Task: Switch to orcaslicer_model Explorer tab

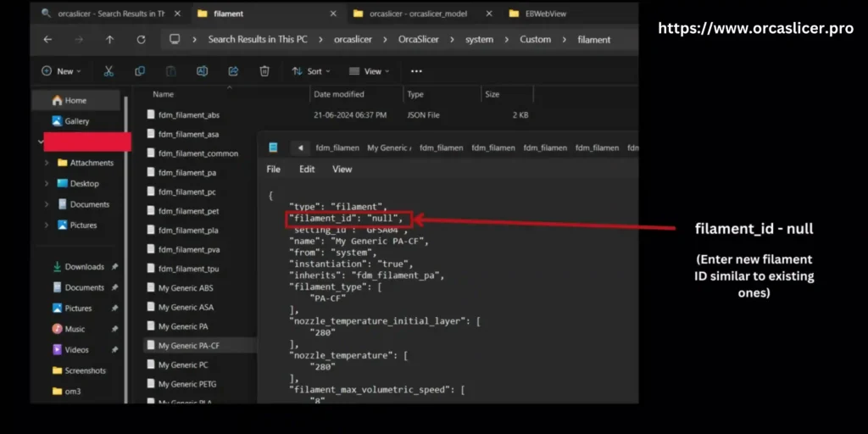Action: tap(418, 14)
